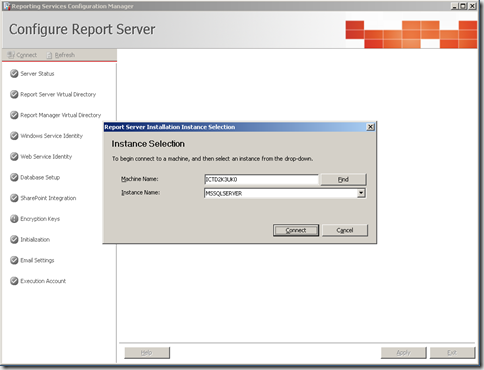Click the Reporting Services app icon in title bar
This screenshot has width=484, height=370.
7,6
